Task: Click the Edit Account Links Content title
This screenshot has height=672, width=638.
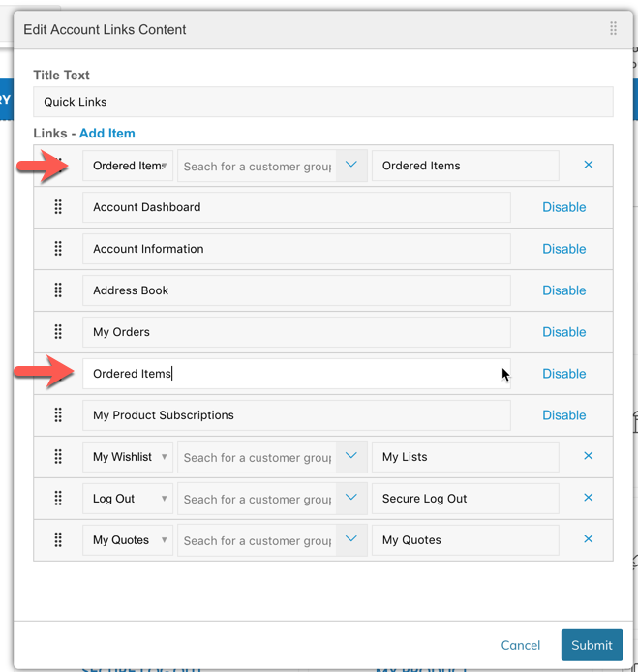Action: coord(105,29)
